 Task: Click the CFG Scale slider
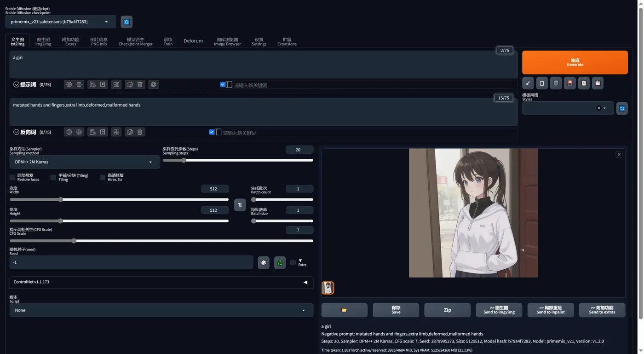tap(161, 241)
